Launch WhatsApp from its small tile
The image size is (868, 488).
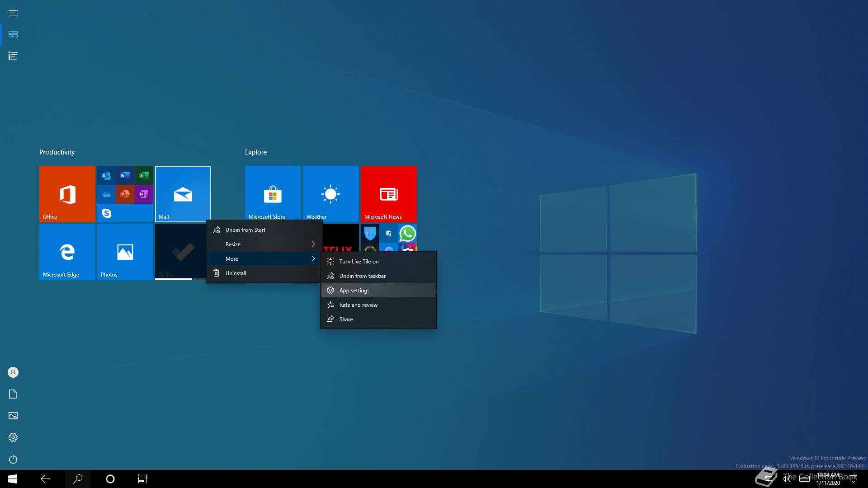click(407, 233)
